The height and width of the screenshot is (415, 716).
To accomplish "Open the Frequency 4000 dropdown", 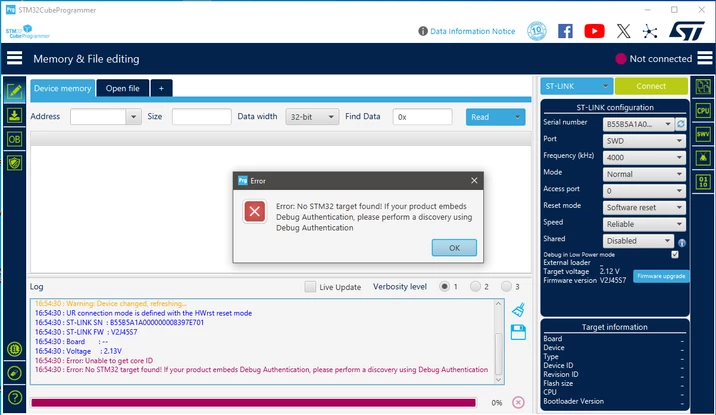I will [644, 158].
